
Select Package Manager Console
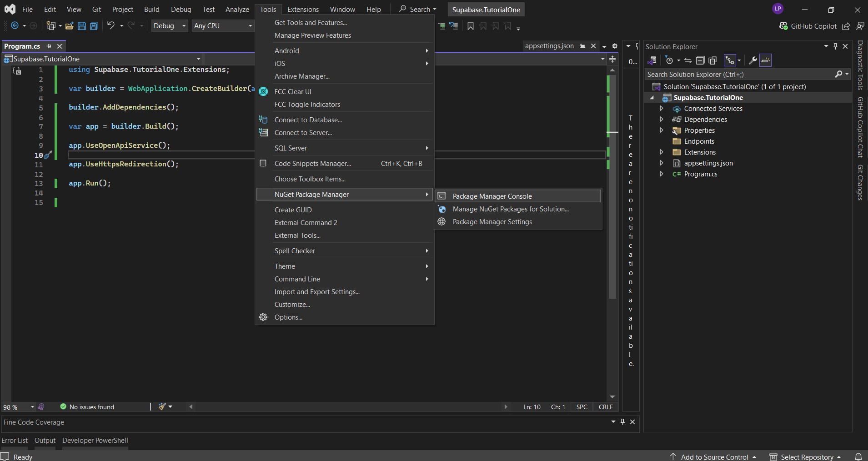click(x=518, y=196)
